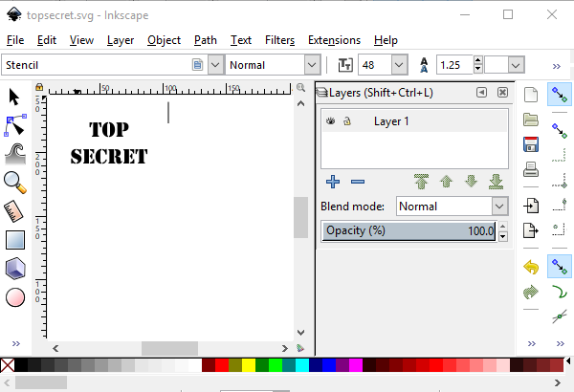This screenshot has height=392, width=574.
Task: Click the red color swatch in palette
Action: (x=222, y=365)
